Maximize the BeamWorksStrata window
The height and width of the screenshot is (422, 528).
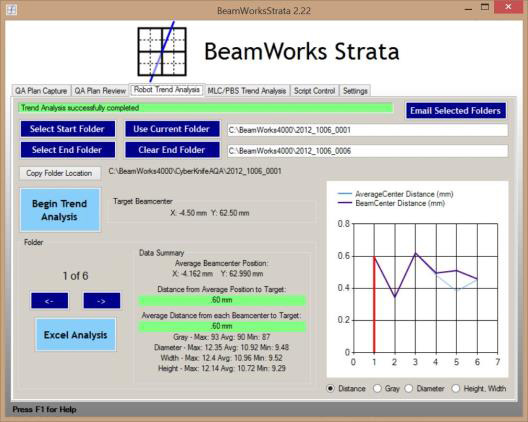[485, 7]
